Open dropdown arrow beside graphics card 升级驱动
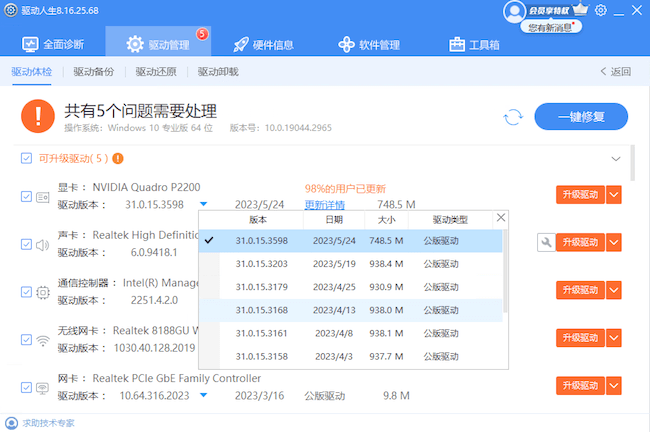This screenshot has width=650, height=432. click(614, 194)
